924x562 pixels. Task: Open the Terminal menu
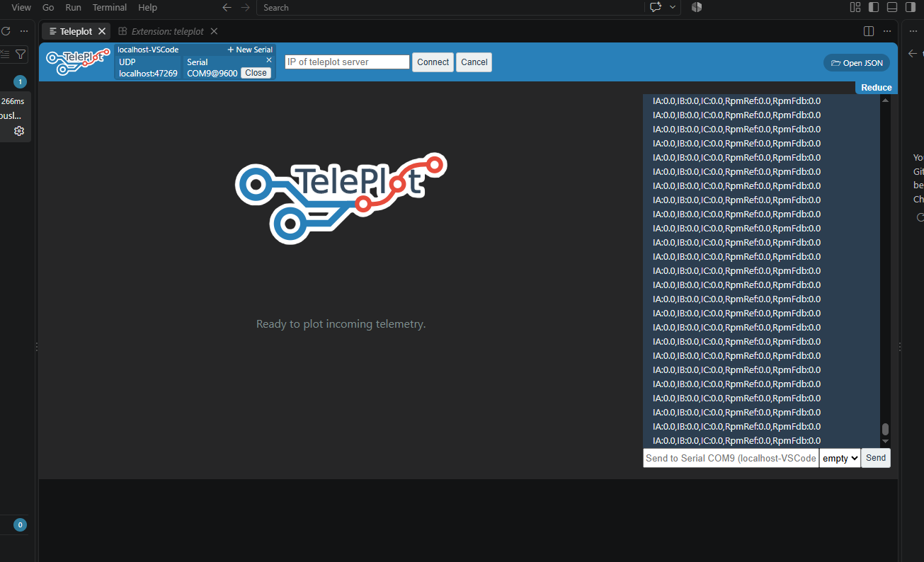[x=110, y=7]
